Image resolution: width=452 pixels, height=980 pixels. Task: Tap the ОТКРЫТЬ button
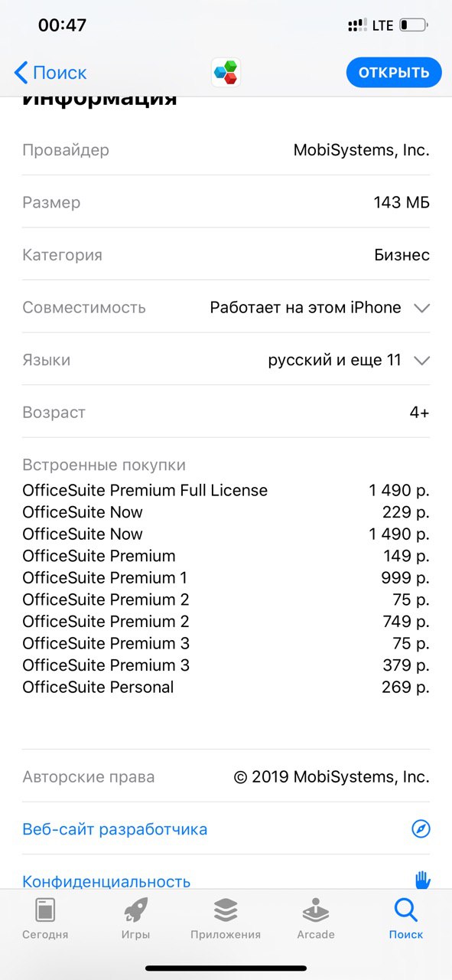tap(394, 73)
